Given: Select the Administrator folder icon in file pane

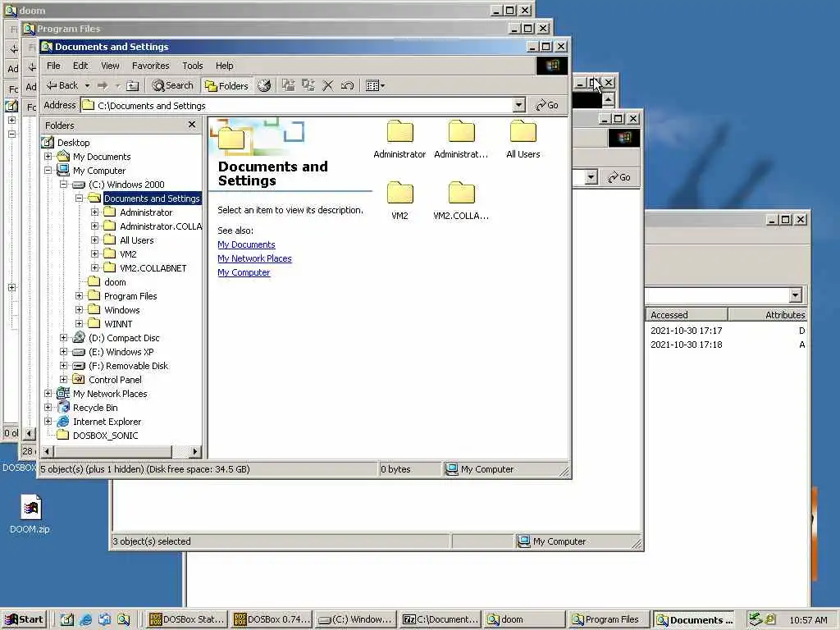Looking at the screenshot, I should (399, 132).
